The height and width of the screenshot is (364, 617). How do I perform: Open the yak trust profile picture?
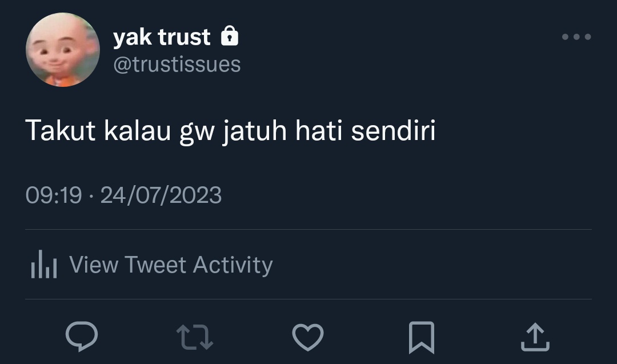pyautogui.click(x=63, y=50)
